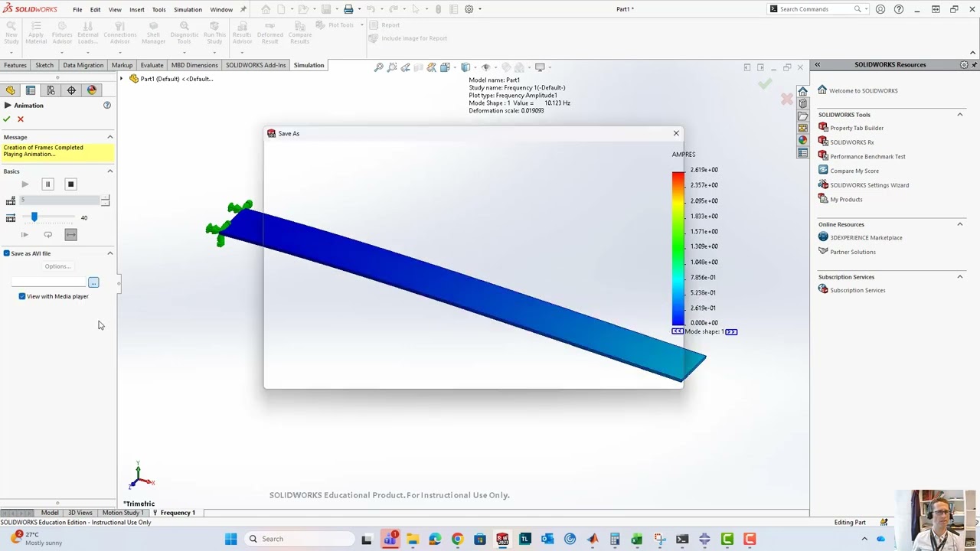The image size is (980, 551).
Task: Open Windows Start menu
Action: (x=230, y=539)
